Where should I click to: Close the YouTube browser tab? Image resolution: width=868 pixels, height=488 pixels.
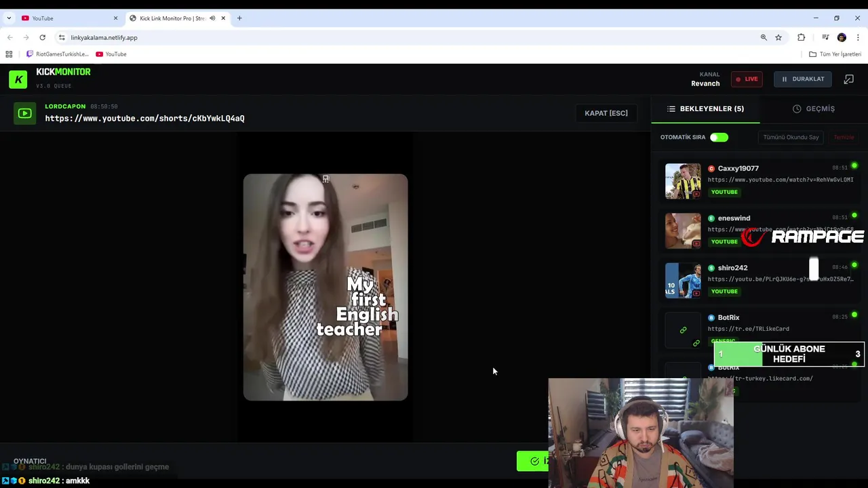click(x=115, y=18)
